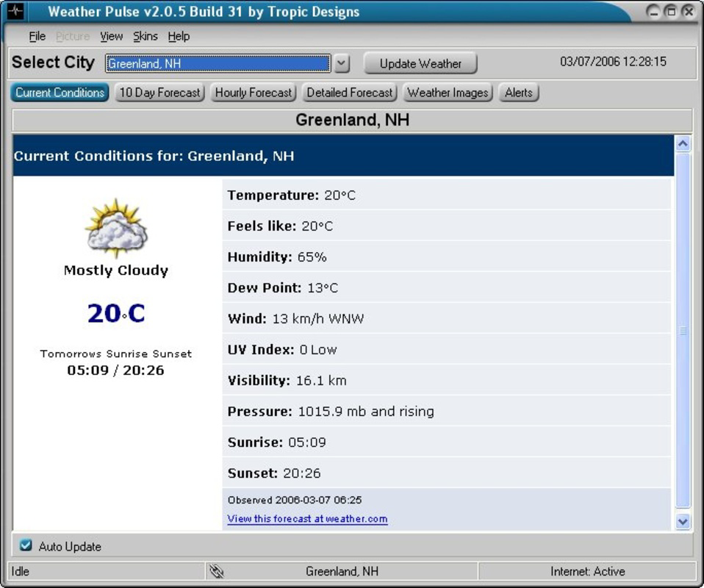Click inside the Greenland, NH city combo box
This screenshot has width=704, height=588.
point(213,64)
